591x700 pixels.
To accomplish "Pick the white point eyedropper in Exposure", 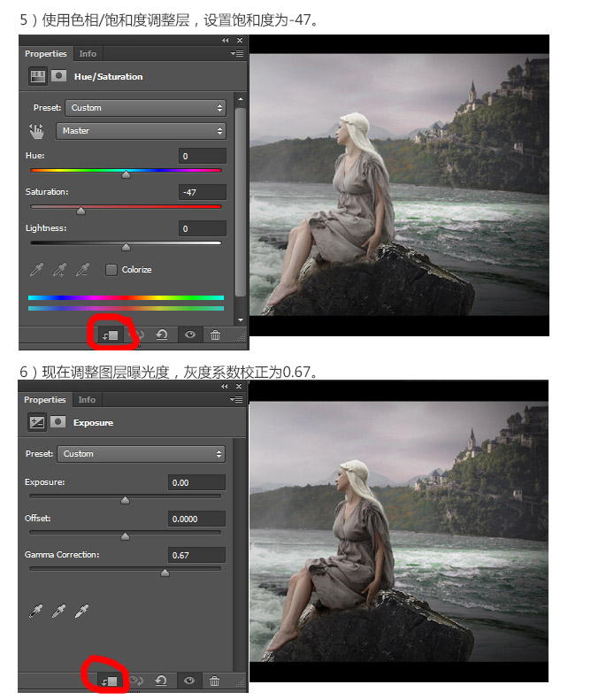I will click(x=81, y=611).
